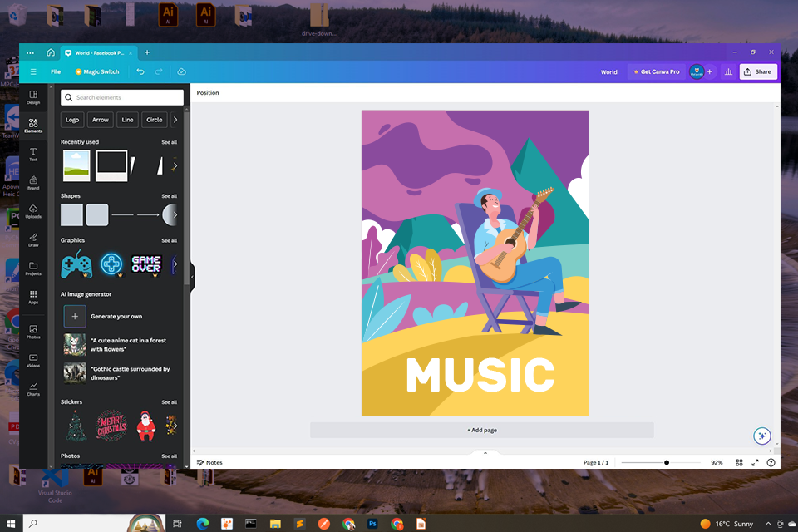See all Shapes
Screen dimensions: 798x532
[170, 196]
